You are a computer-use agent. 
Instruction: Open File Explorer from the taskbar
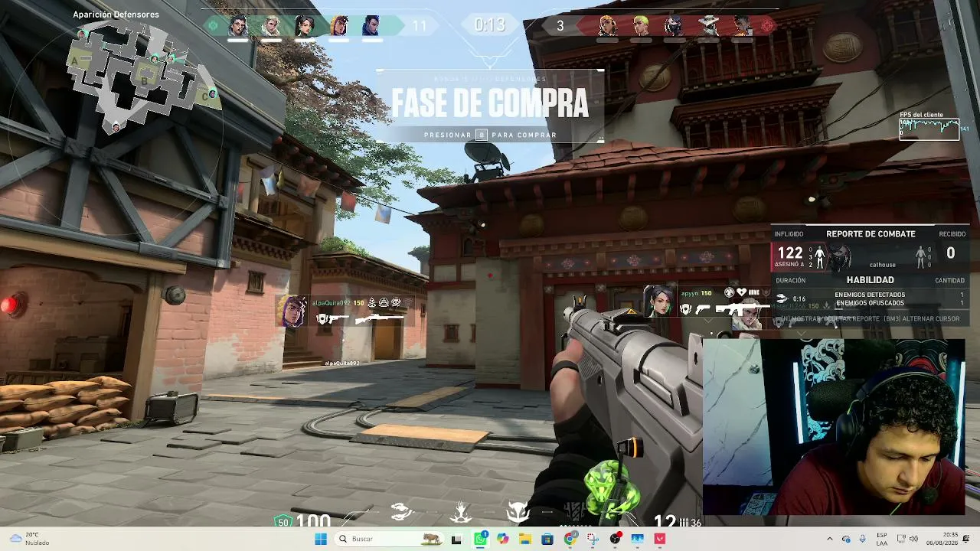pyautogui.click(x=525, y=539)
